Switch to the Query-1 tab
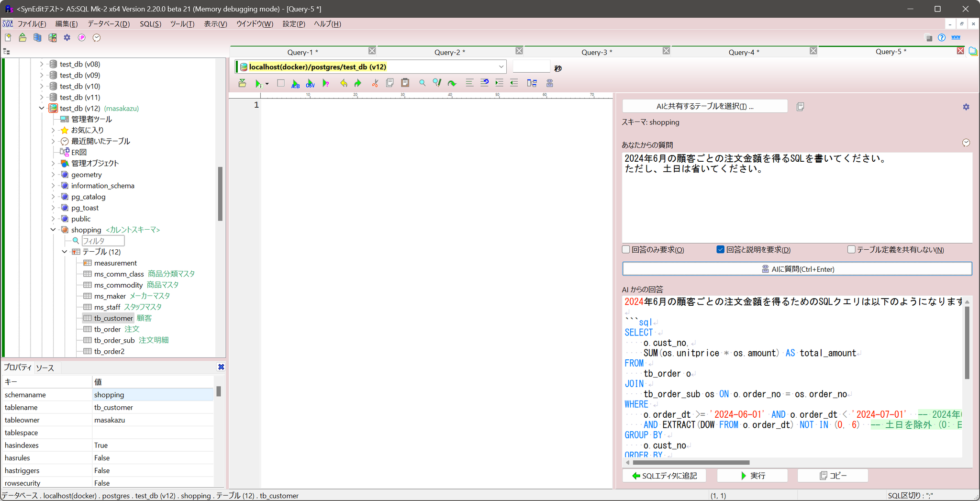The height and width of the screenshot is (501, 980). (x=302, y=52)
